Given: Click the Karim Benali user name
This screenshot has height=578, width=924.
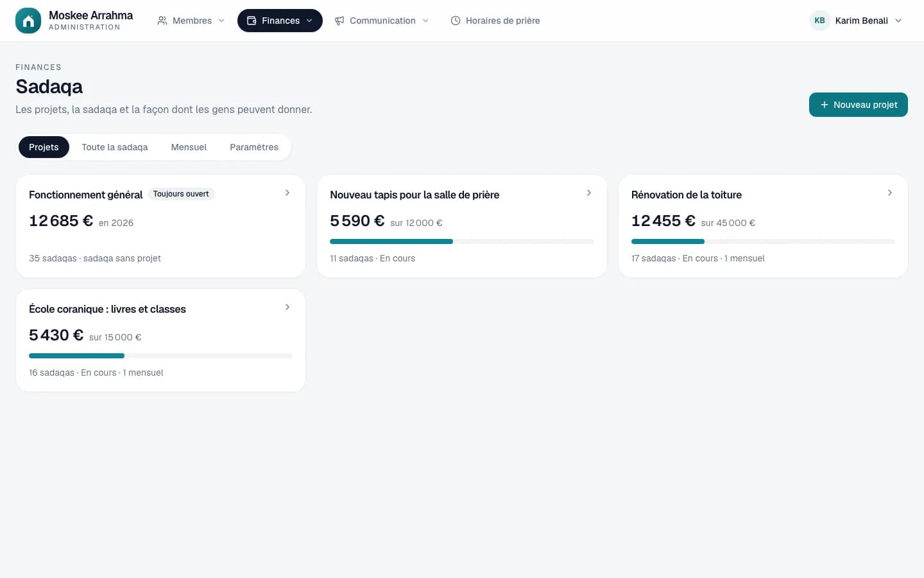Looking at the screenshot, I should 862,21.
